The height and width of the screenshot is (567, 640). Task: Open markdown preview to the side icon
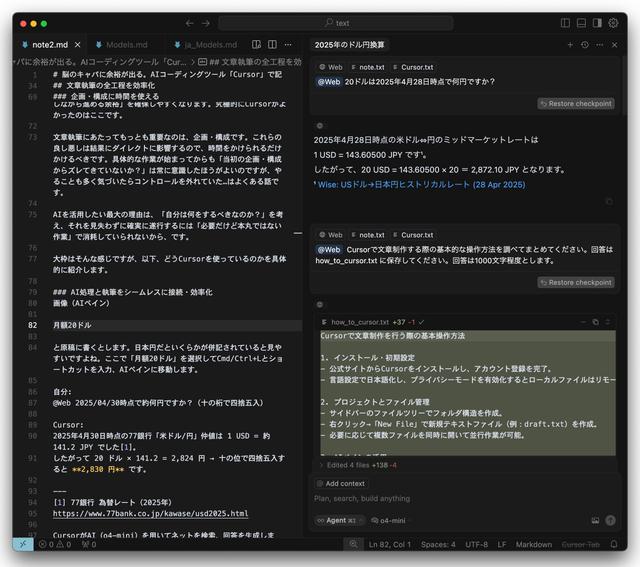pyautogui.click(x=256, y=44)
